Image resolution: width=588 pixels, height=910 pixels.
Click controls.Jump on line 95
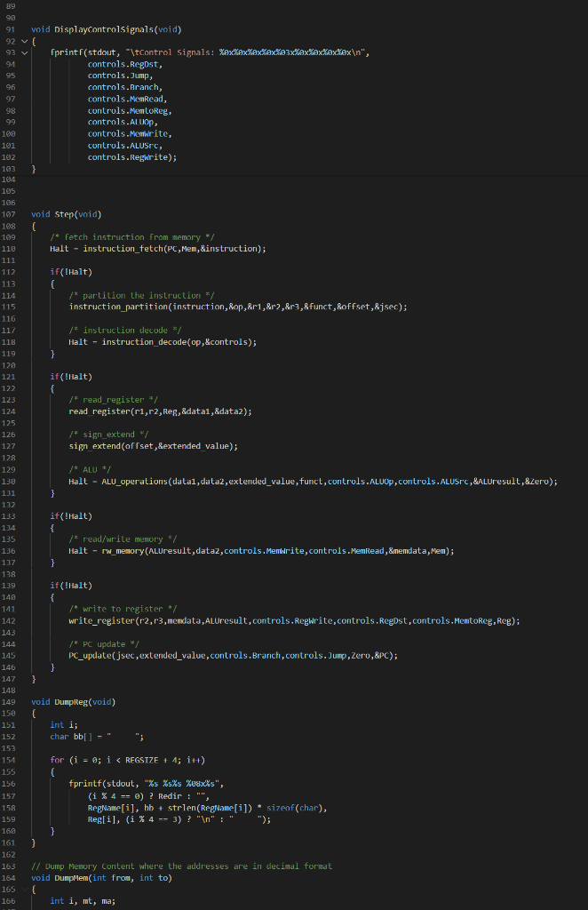(x=118, y=76)
